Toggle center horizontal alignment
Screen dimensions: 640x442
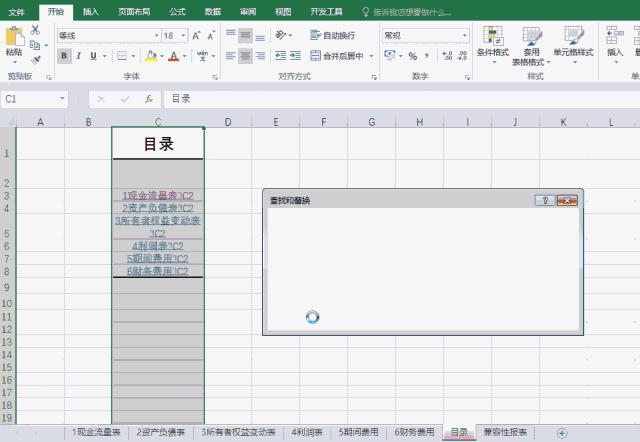[245, 56]
